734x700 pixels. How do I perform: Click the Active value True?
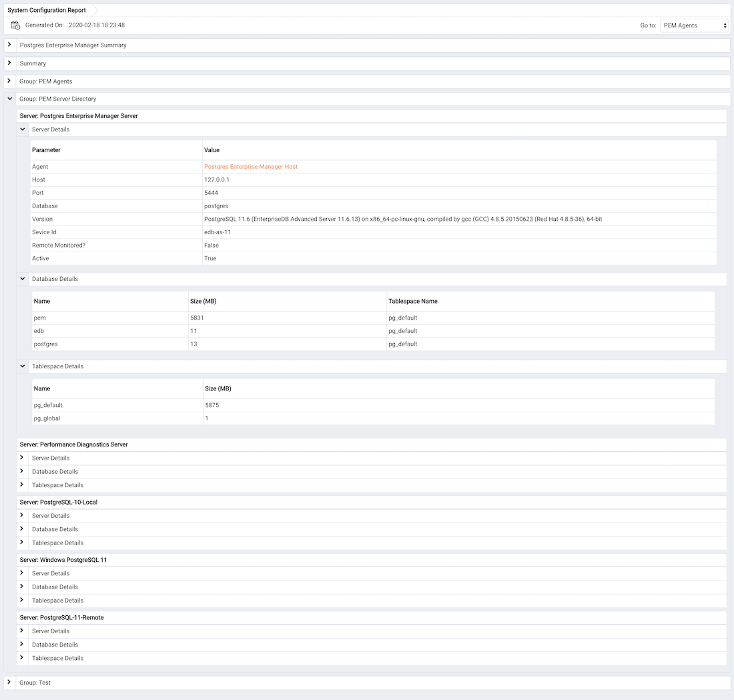[210, 258]
